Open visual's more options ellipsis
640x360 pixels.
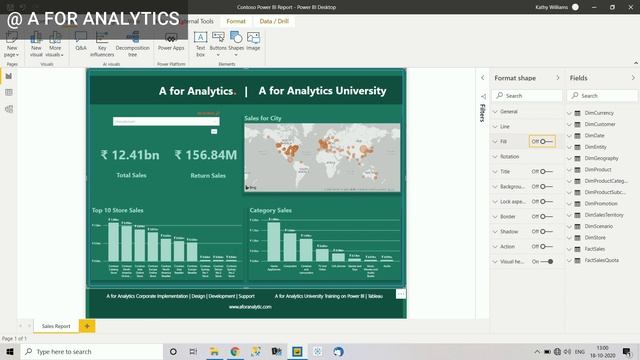coord(401,294)
